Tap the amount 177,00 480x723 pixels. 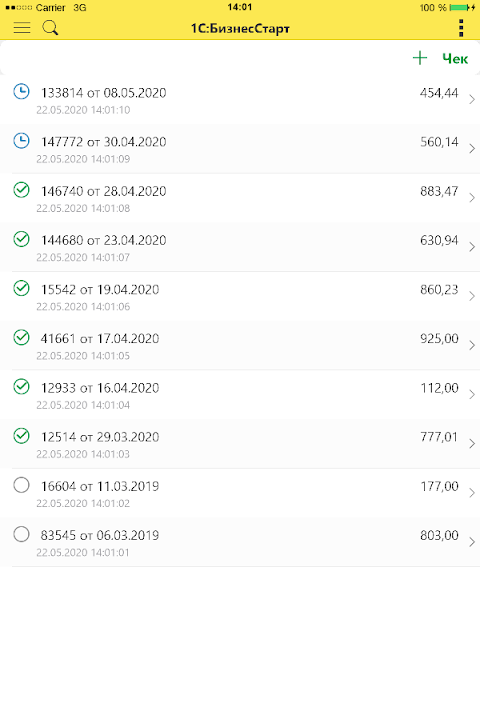(x=439, y=486)
